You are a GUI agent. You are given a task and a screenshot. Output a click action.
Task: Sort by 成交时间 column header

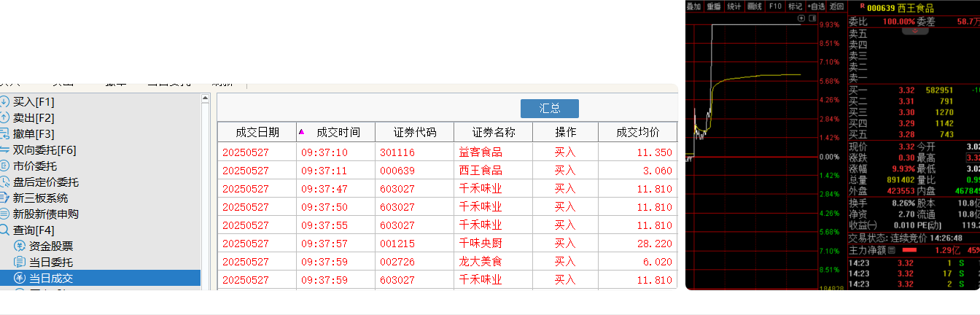pos(337,132)
